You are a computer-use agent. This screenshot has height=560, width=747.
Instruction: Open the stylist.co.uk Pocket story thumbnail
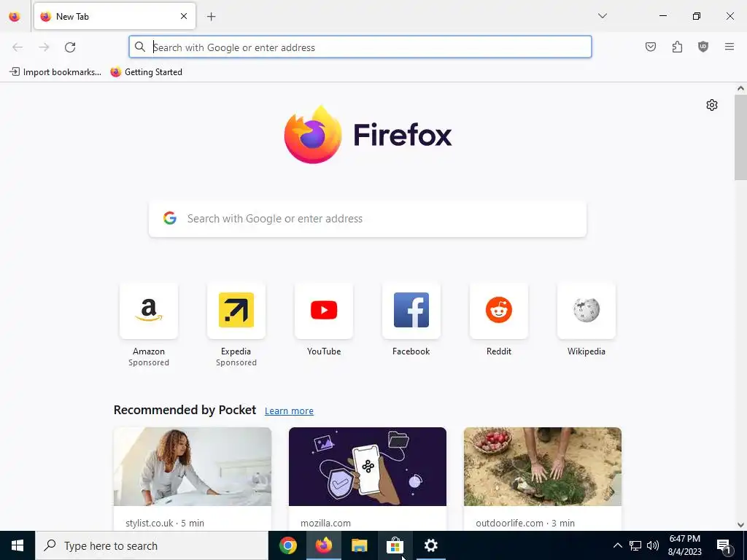193,467
